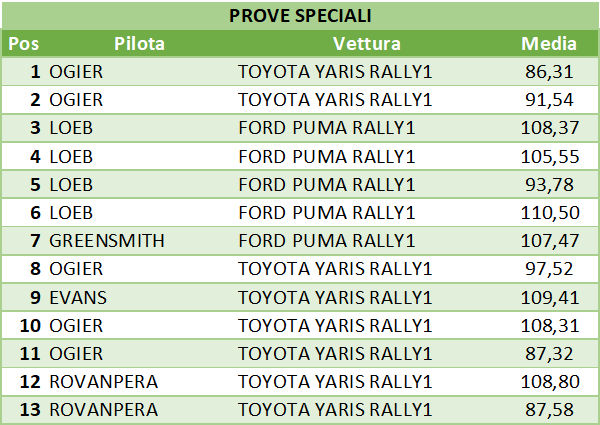Select the Pos column header
Screen dimensions: 600x425
(x=23, y=44)
